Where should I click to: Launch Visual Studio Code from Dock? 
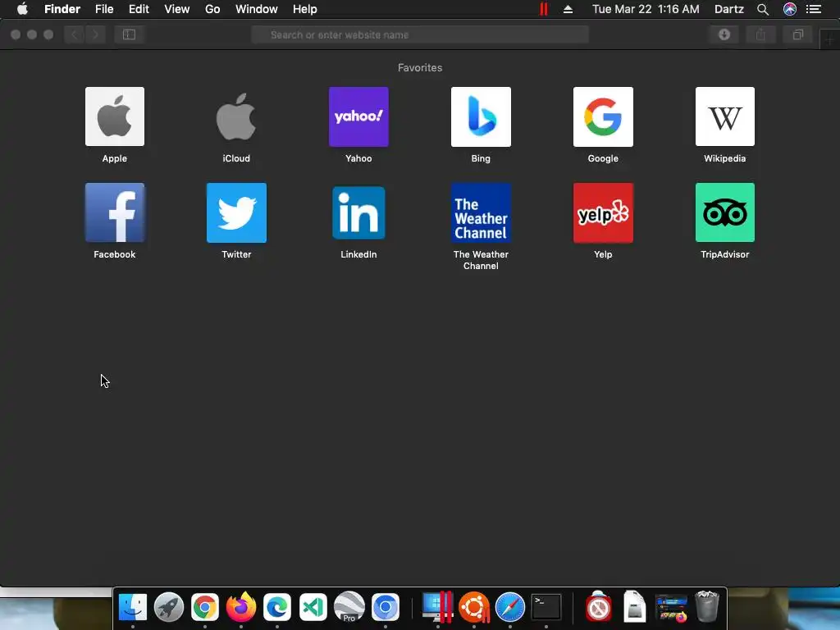click(x=313, y=608)
